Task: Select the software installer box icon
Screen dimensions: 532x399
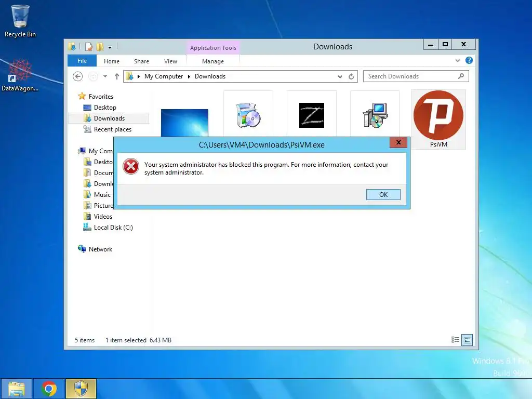Action: click(248, 115)
